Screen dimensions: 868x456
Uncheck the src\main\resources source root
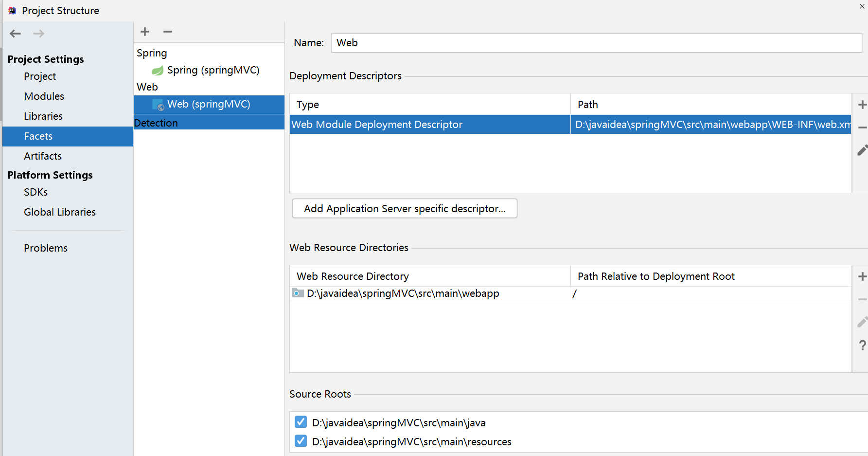coord(301,441)
